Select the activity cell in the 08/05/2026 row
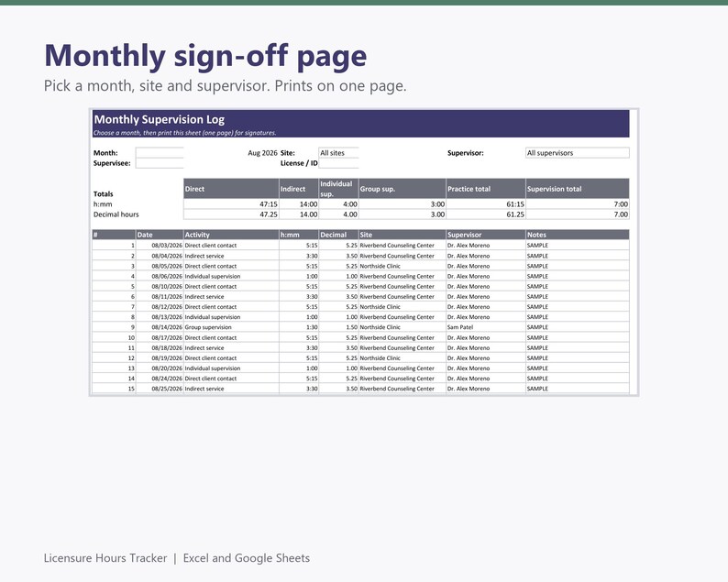Screen dimensions: 728x582 coord(231,266)
